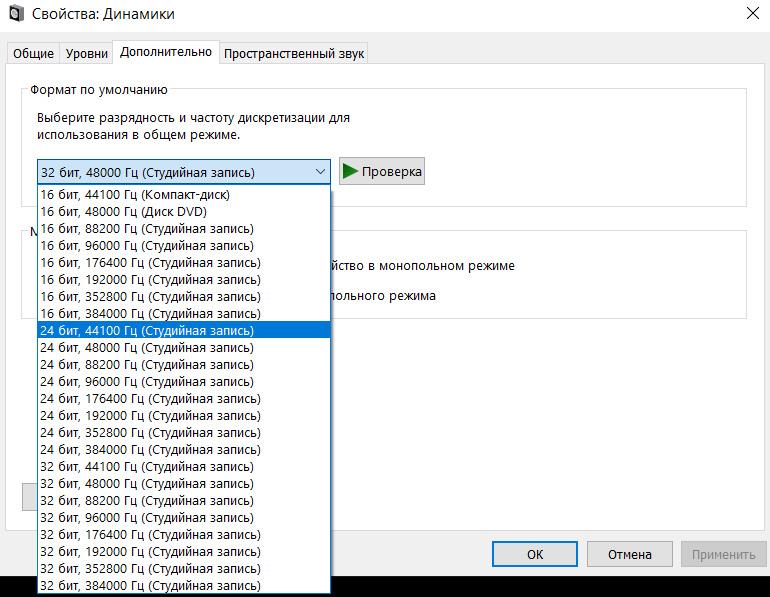This screenshot has height=597, width=770.
Task: Select the Дополнительно tab
Action: 166,52
